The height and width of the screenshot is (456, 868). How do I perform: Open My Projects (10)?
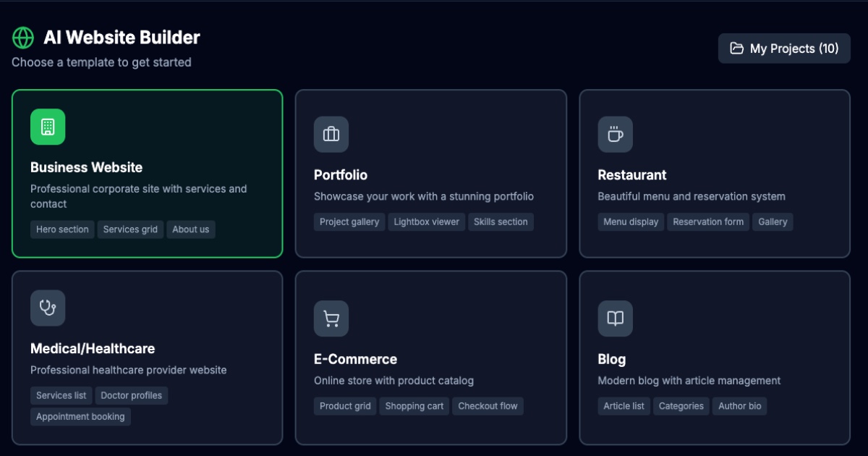784,48
